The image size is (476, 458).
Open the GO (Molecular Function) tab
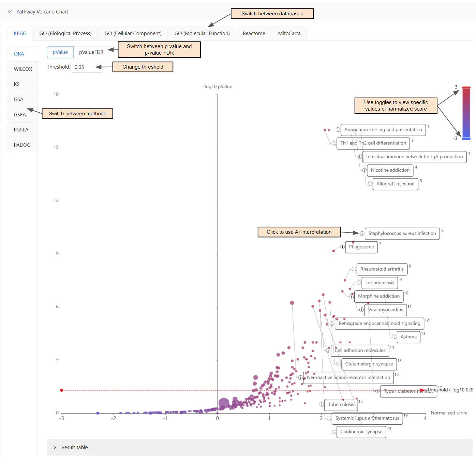coord(202,33)
